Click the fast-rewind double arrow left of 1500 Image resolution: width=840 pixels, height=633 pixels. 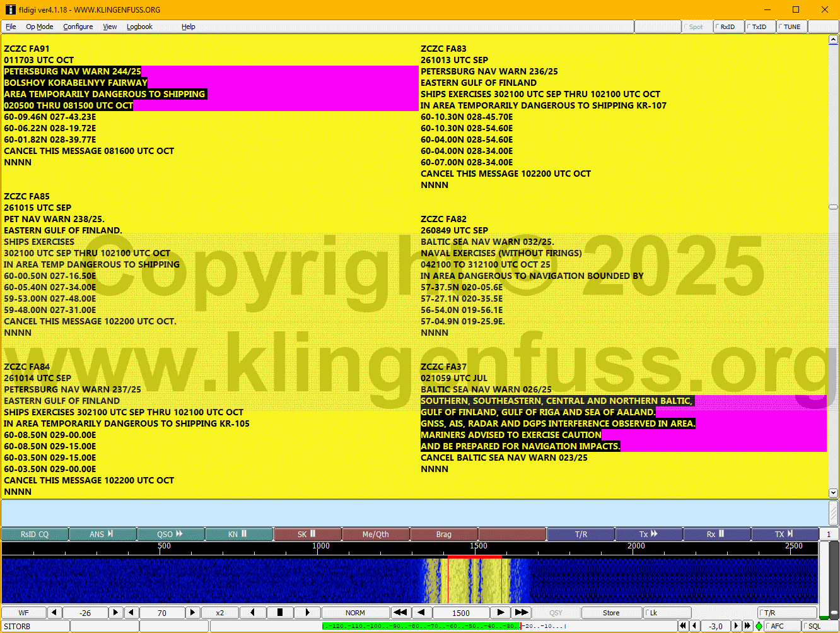pos(400,612)
